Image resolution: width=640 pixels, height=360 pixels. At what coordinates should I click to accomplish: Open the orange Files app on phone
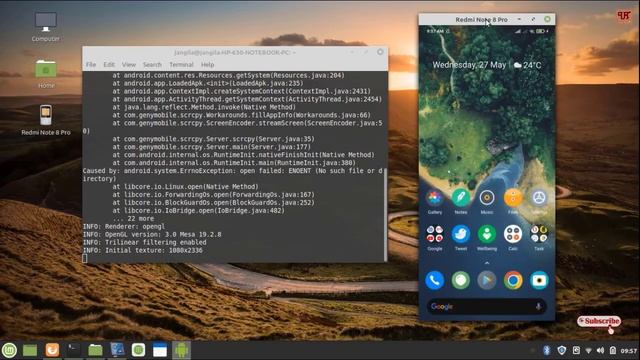(513, 198)
